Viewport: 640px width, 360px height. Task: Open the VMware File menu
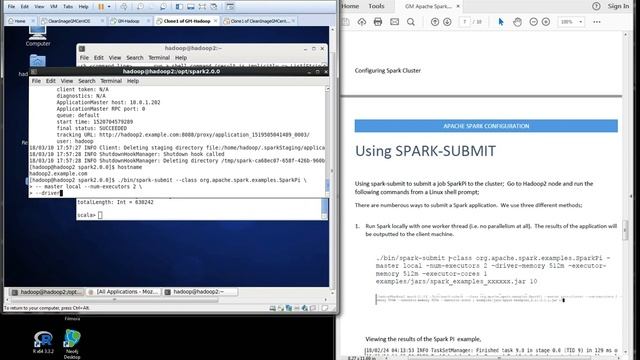(x=11, y=7)
